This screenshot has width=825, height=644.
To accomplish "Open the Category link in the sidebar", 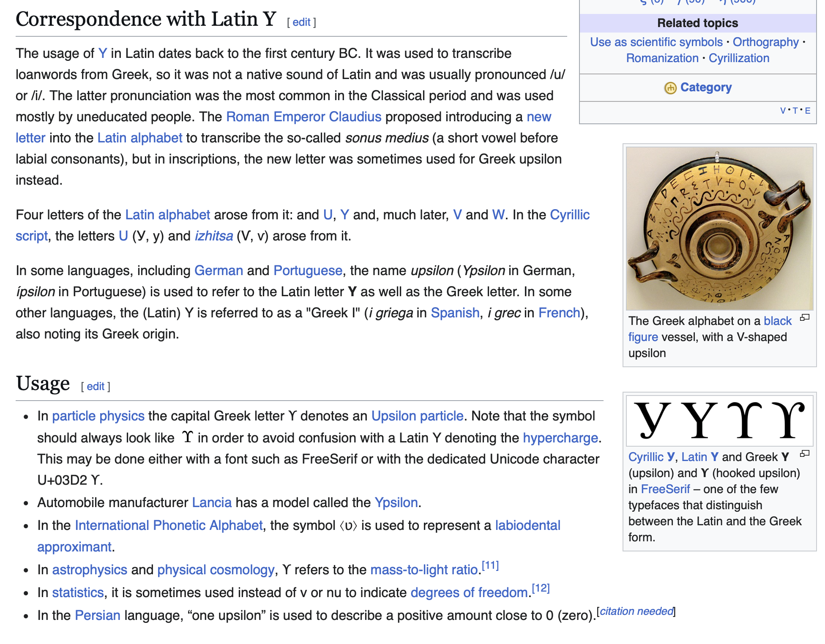I will click(x=706, y=87).
